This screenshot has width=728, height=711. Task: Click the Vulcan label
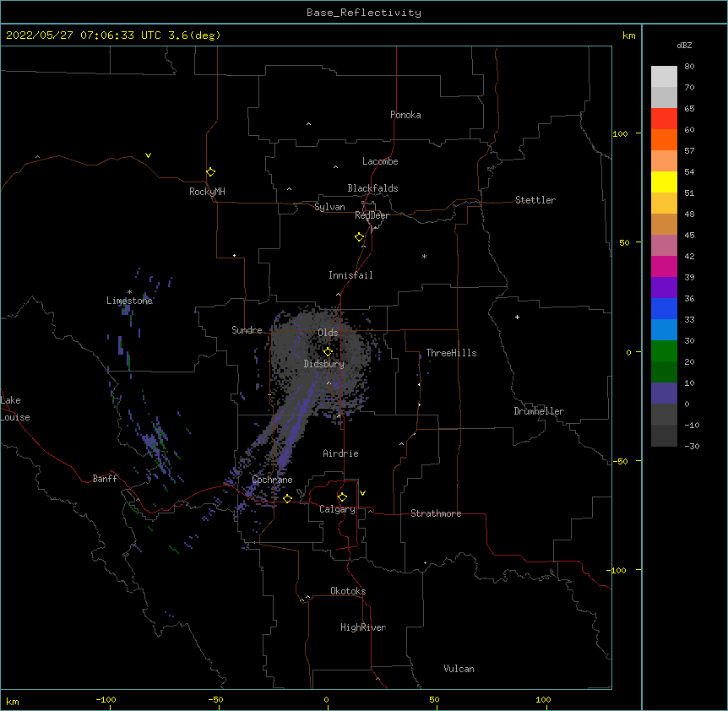tap(459, 669)
